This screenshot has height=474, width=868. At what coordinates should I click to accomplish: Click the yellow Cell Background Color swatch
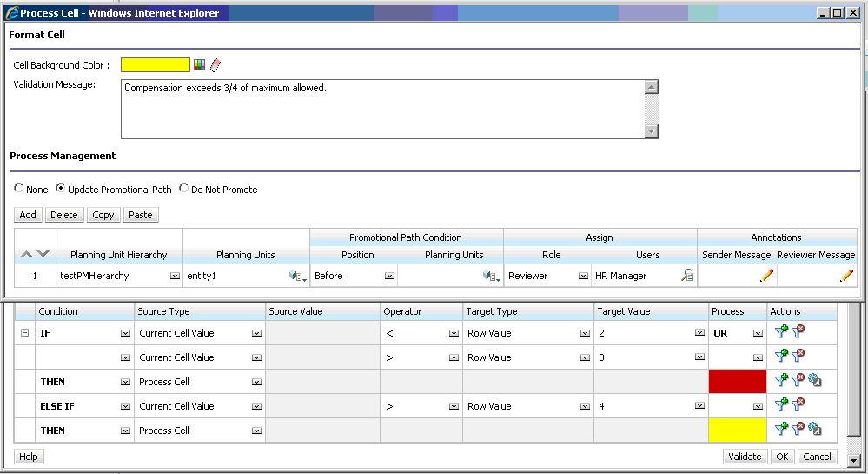[155, 65]
